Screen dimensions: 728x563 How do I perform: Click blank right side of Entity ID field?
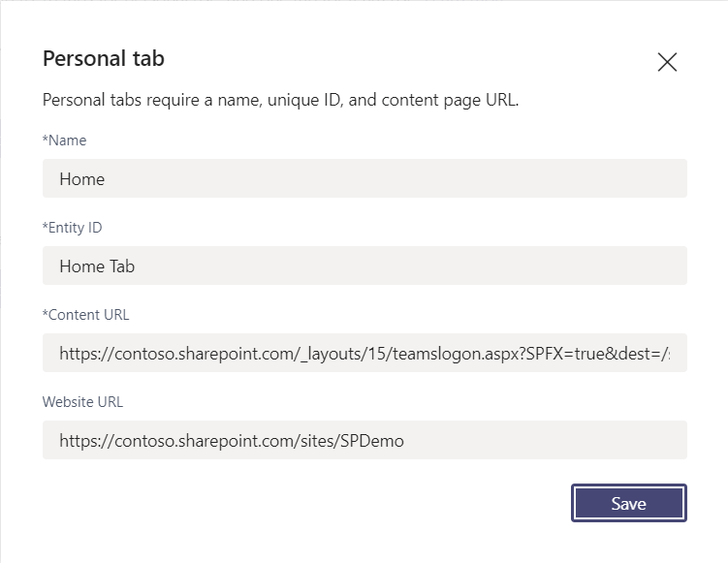tap(582, 266)
